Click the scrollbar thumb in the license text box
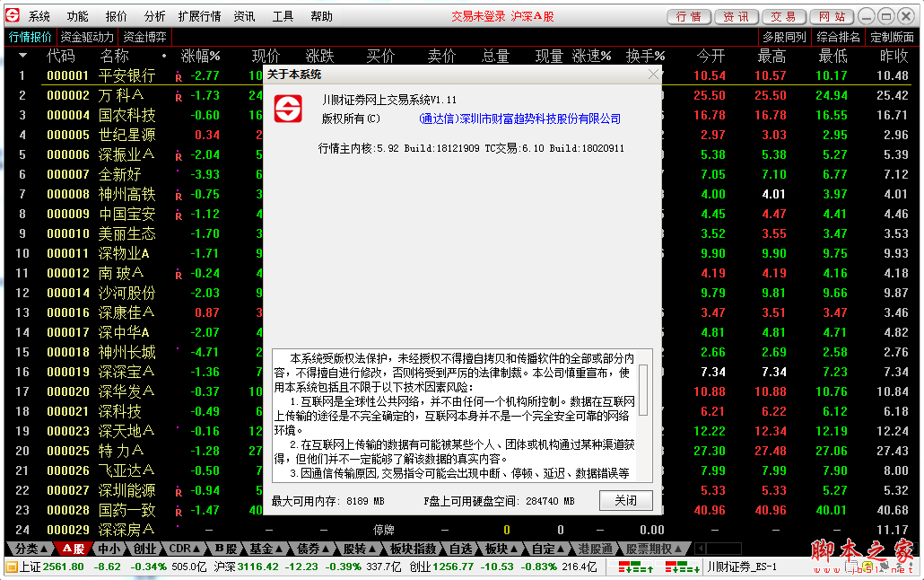The width and height of the screenshot is (924, 580). pyautogui.click(x=643, y=390)
